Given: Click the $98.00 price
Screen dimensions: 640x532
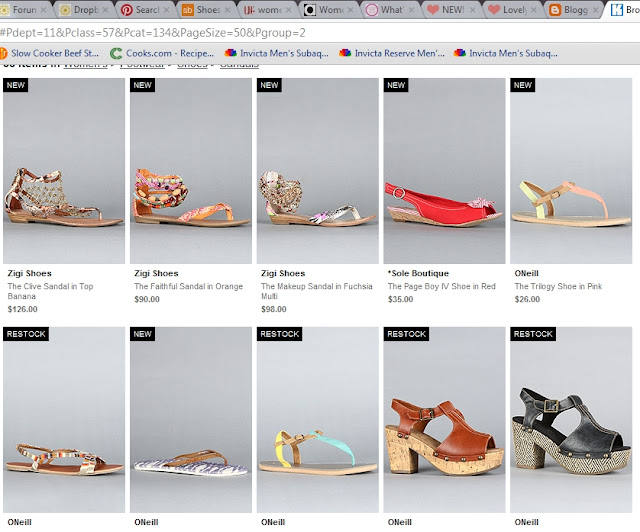Looking at the screenshot, I should tap(274, 309).
